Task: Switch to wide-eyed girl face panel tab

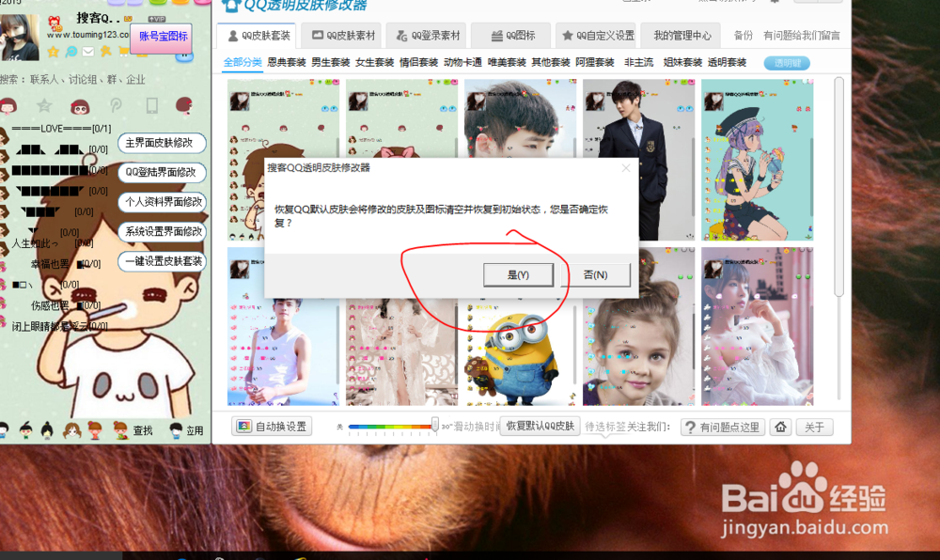Action: tap(80, 107)
